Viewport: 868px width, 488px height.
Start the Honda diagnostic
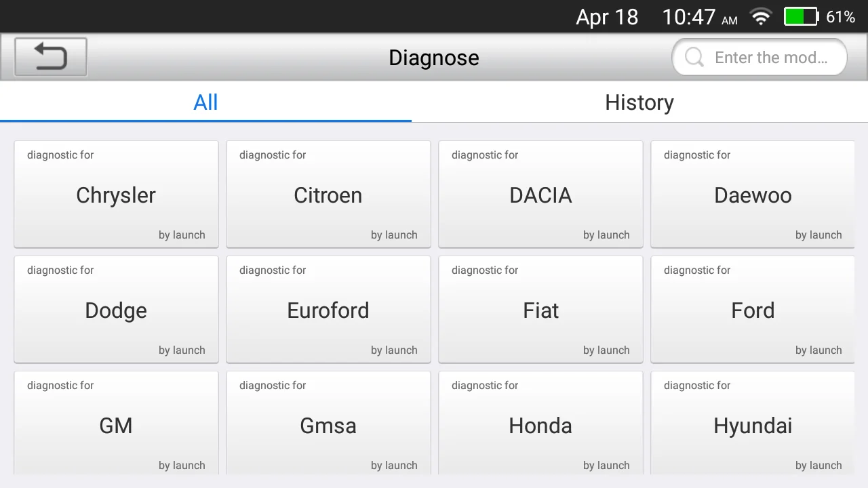tap(540, 424)
